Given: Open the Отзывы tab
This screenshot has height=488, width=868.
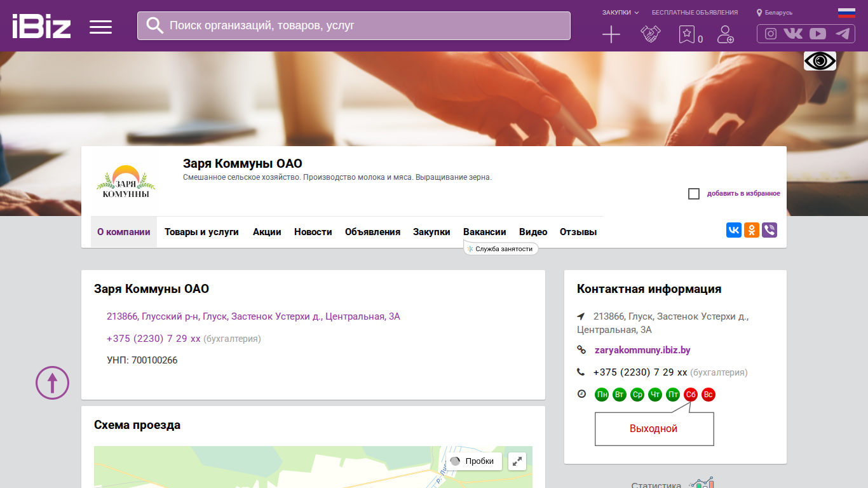Looking at the screenshot, I should pos(578,232).
